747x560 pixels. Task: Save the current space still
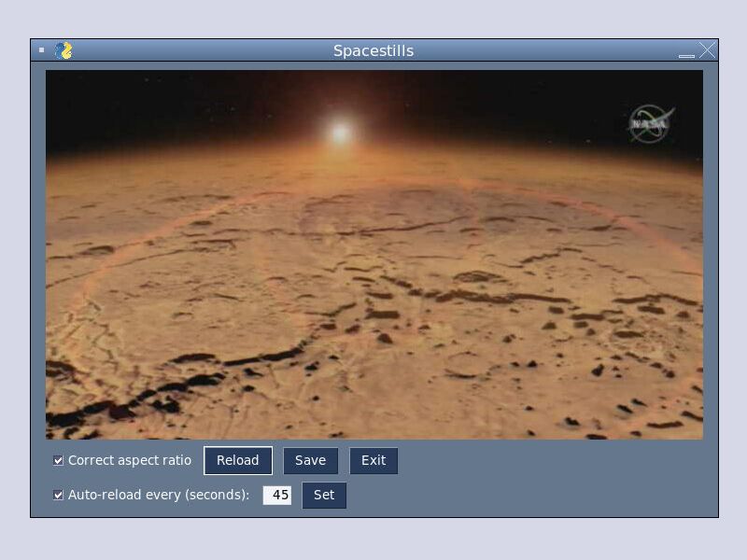[311, 460]
